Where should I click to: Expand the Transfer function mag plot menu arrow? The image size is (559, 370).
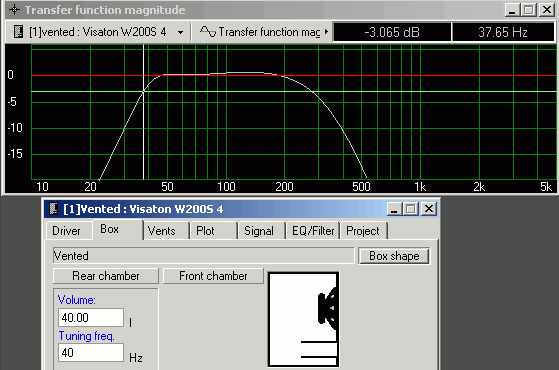(326, 32)
